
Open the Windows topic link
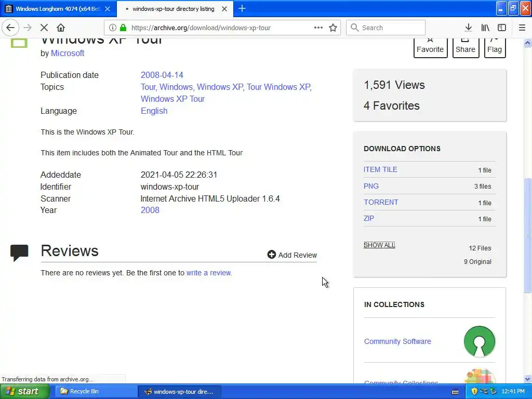point(177,87)
